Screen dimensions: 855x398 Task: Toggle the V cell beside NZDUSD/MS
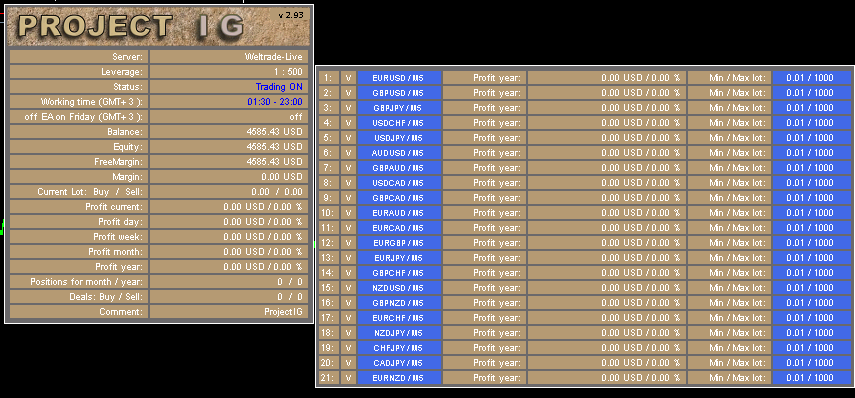point(348,288)
